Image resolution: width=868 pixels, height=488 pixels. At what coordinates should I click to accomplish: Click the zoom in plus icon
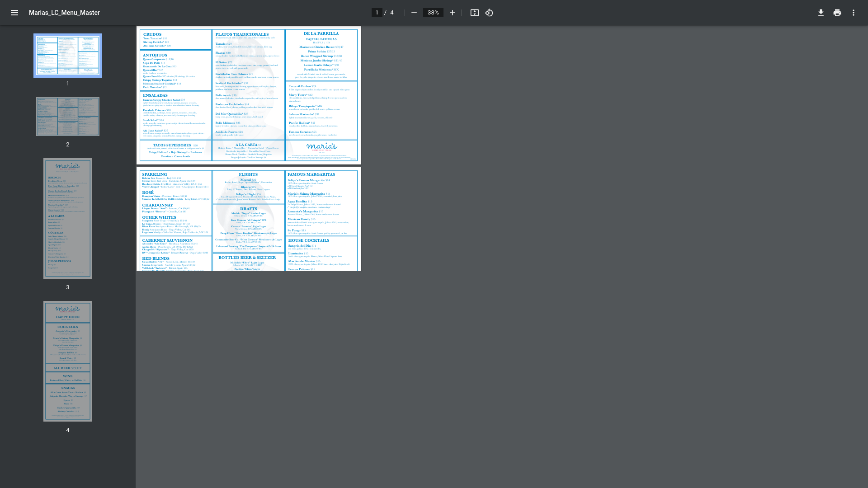point(452,13)
